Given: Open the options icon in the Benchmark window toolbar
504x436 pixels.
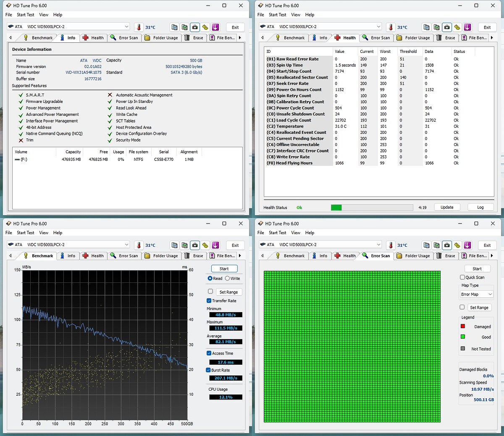Looking at the screenshot, I should [205, 245].
